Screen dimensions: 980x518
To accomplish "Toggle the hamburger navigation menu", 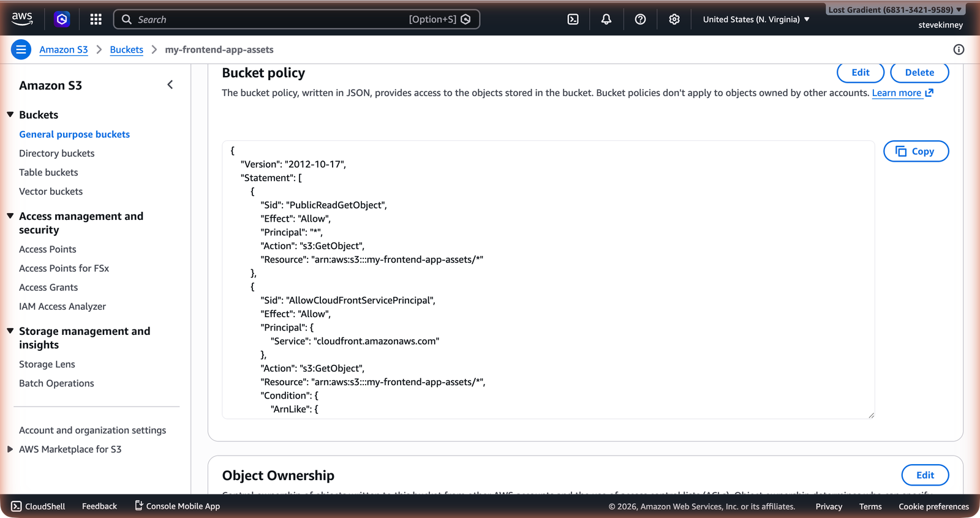I will (x=21, y=50).
